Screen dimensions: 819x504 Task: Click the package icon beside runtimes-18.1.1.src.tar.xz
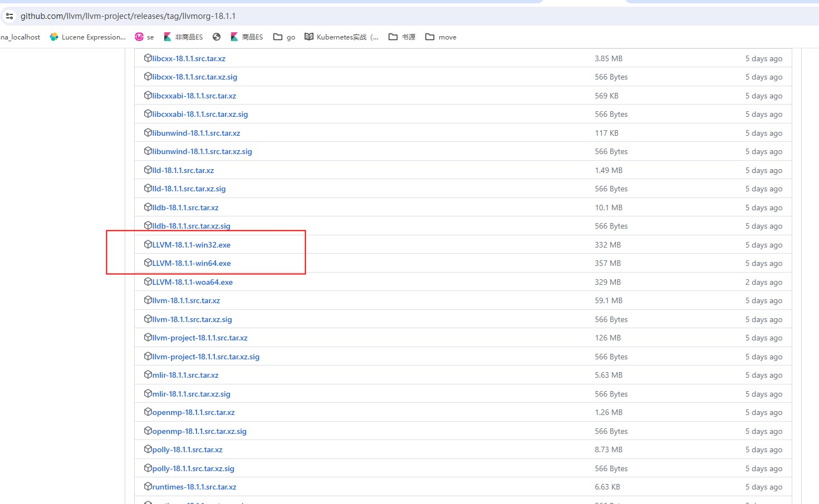pyautogui.click(x=148, y=486)
